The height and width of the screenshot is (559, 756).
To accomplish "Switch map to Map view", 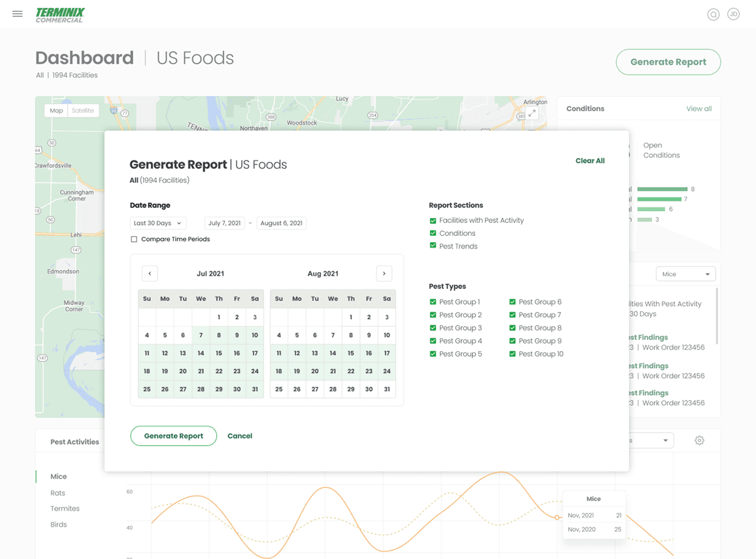I will click(x=56, y=111).
